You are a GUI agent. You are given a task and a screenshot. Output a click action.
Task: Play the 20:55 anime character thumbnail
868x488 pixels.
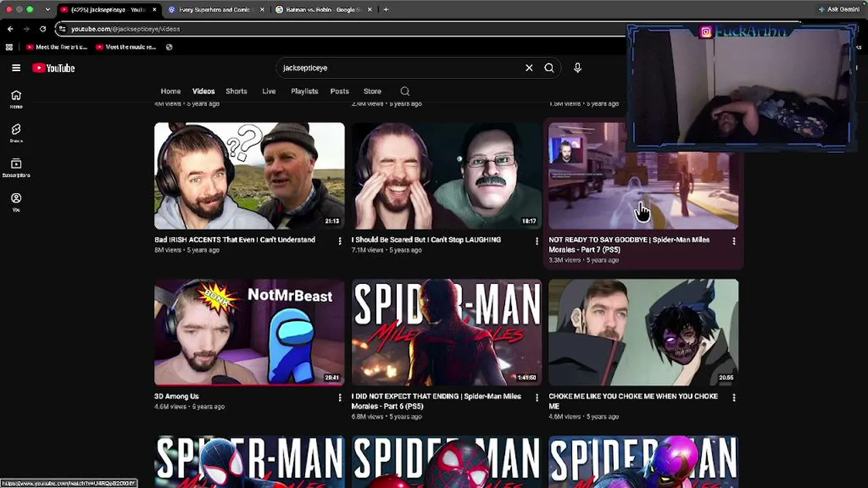click(644, 332)
